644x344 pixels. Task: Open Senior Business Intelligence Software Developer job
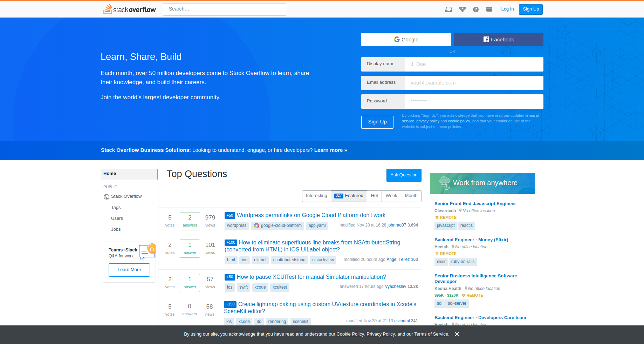pyautogui.click(x=475, y=279)
